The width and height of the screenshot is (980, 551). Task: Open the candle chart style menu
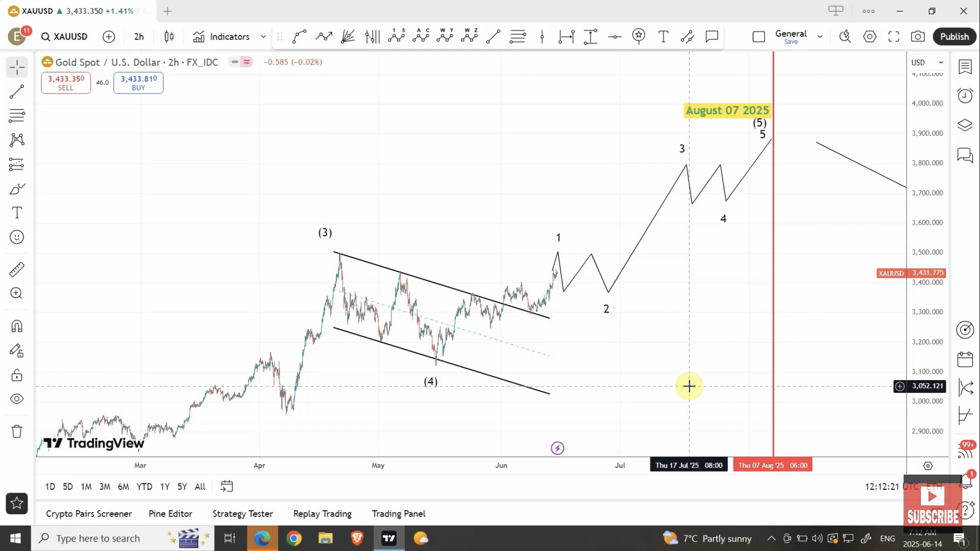(x=169, y=37)
